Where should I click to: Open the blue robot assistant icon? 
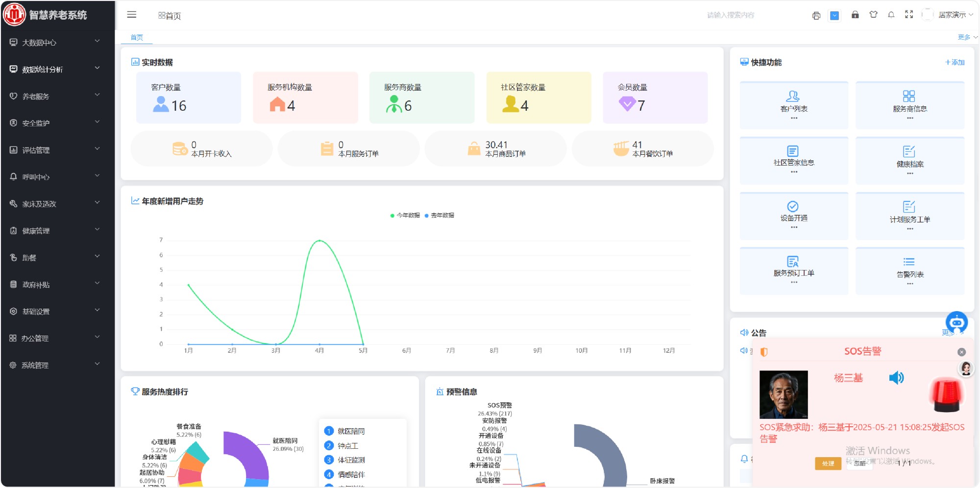[956, 322]
